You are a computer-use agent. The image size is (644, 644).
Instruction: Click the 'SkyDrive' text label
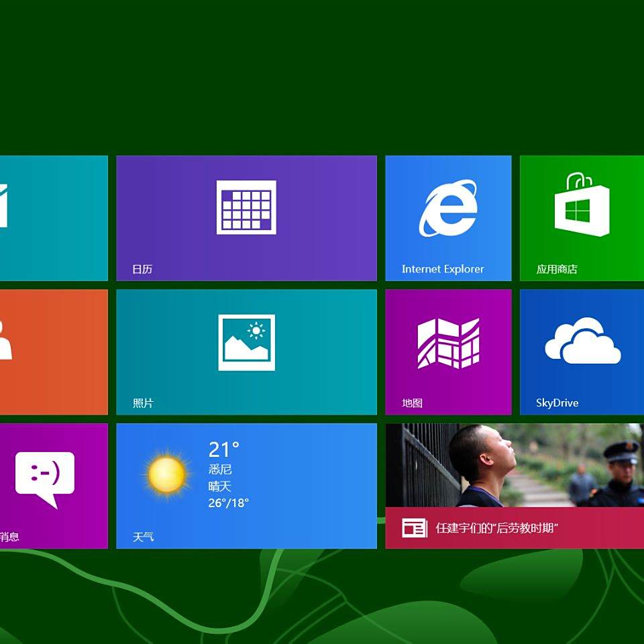pyautogui.click(x=557, y=403)
